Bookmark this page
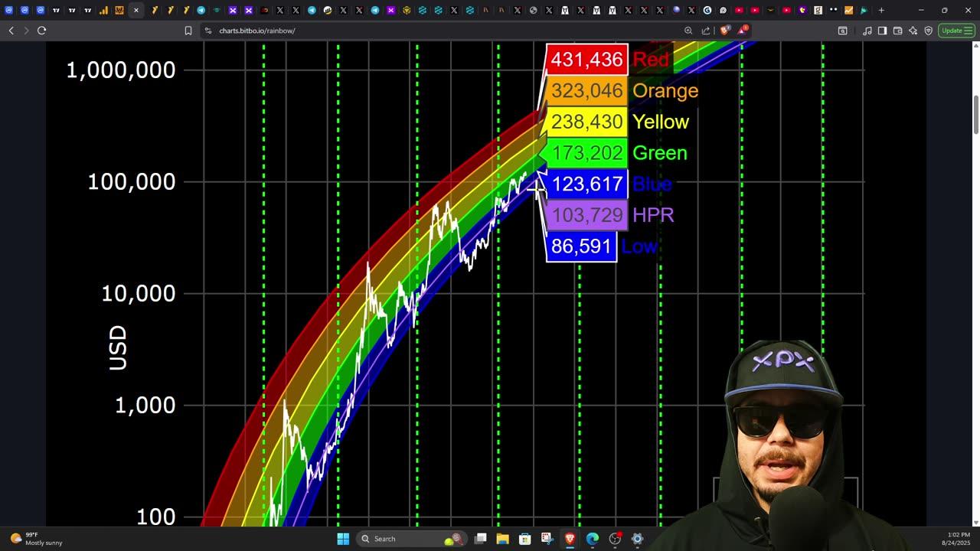 pos(188,31)
